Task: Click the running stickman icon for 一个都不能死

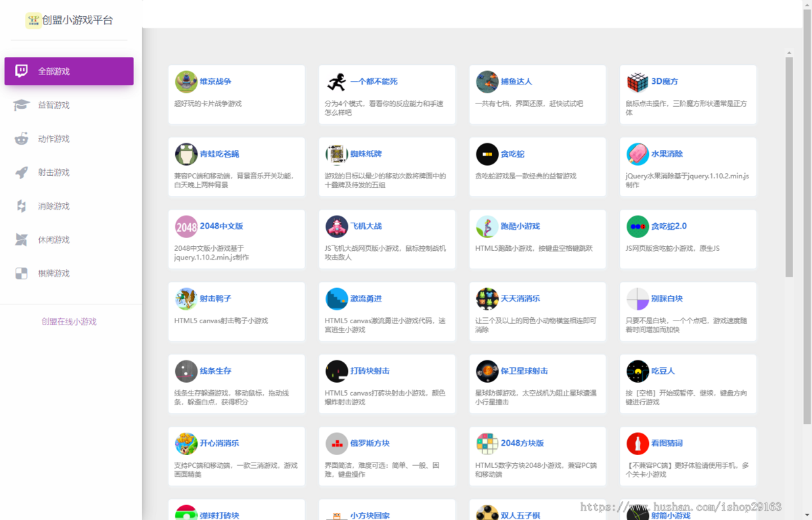Action: (336, 82)
